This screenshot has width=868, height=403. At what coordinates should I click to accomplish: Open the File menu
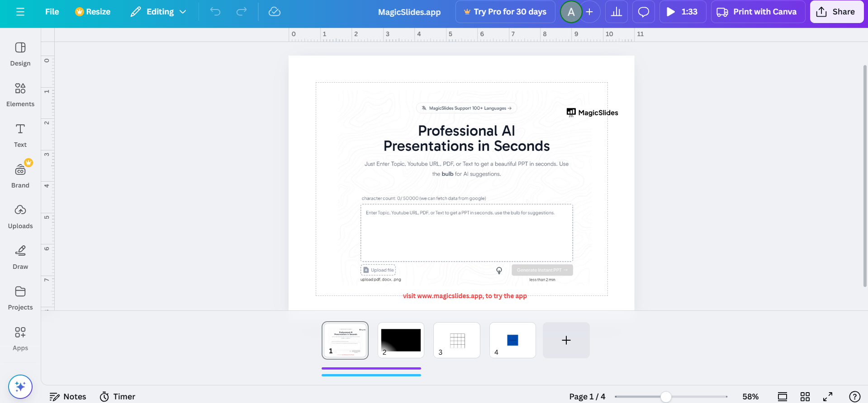click(x=52, y=12)
